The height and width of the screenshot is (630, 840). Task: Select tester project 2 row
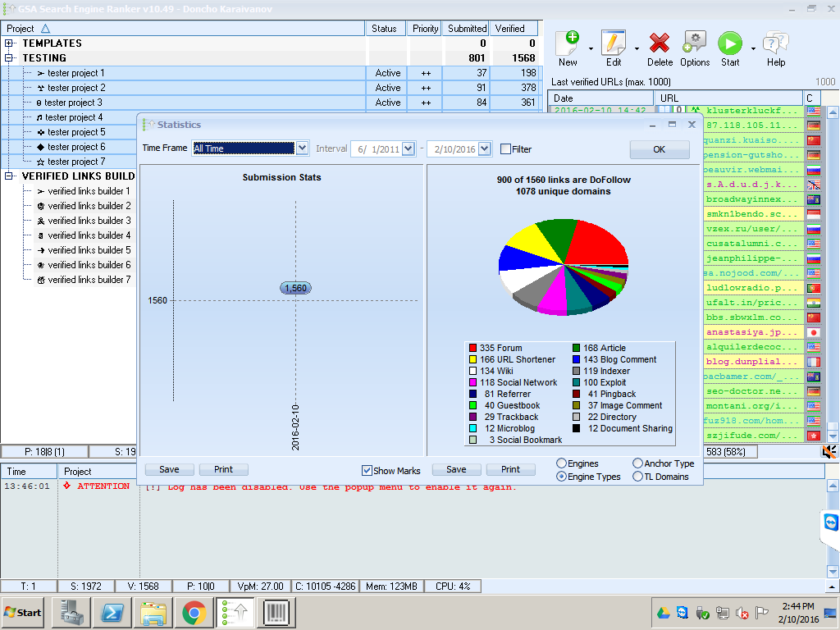click(272, 88)
